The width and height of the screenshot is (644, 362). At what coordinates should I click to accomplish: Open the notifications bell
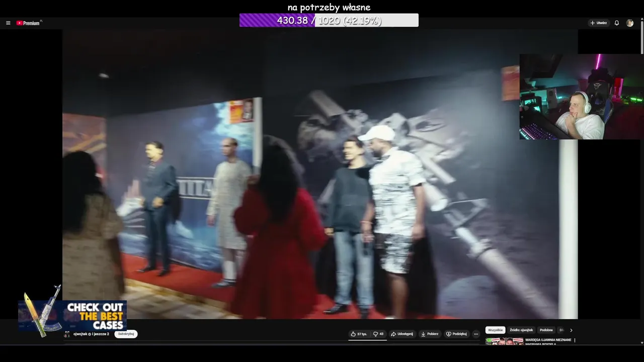(616, 23)
